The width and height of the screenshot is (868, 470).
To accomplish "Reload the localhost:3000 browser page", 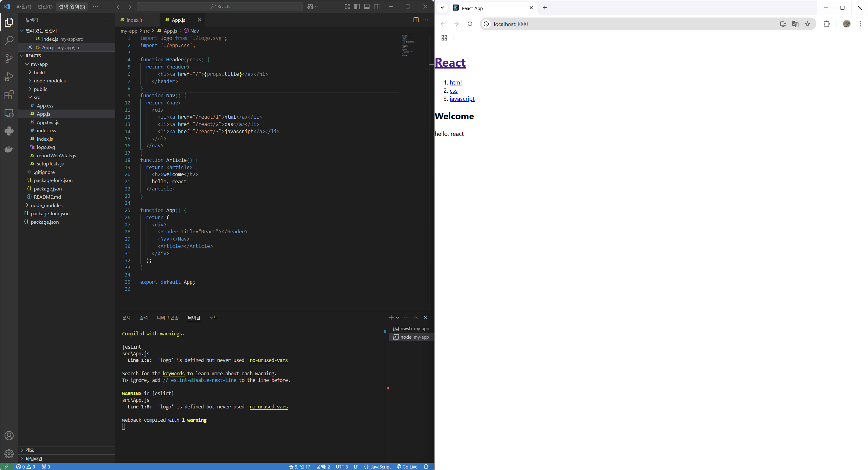I will pyautogui.click(x=470, y=24).
